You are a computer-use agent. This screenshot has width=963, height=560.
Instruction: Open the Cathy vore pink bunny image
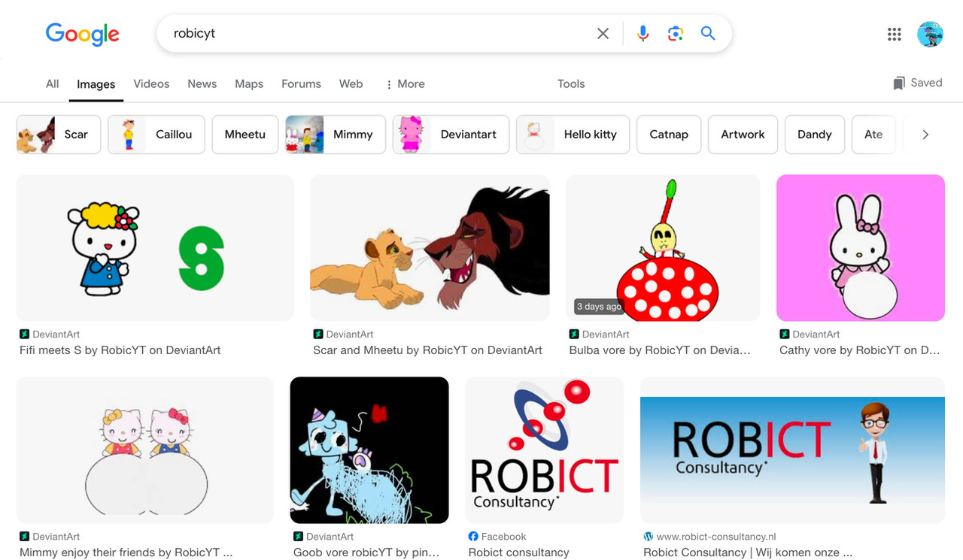pyautogui.click(x=861, y=248)
